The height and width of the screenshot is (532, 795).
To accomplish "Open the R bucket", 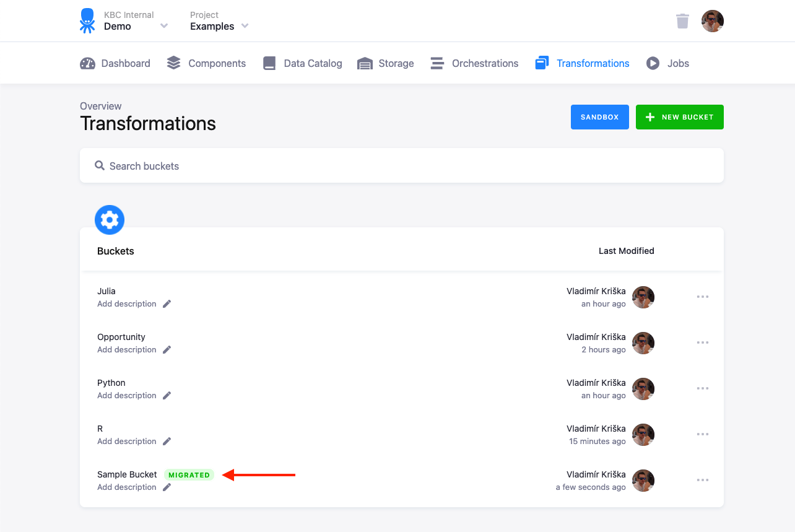I will click(100, 429).
